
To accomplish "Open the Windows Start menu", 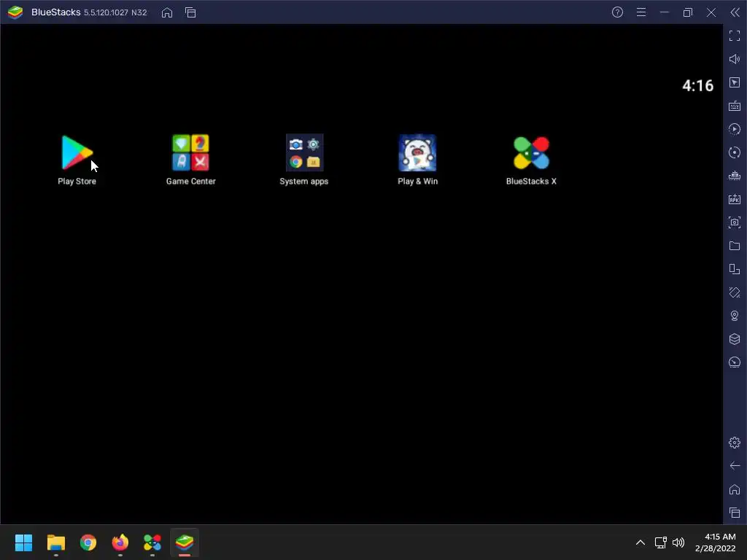I will [x=23, y=542].
